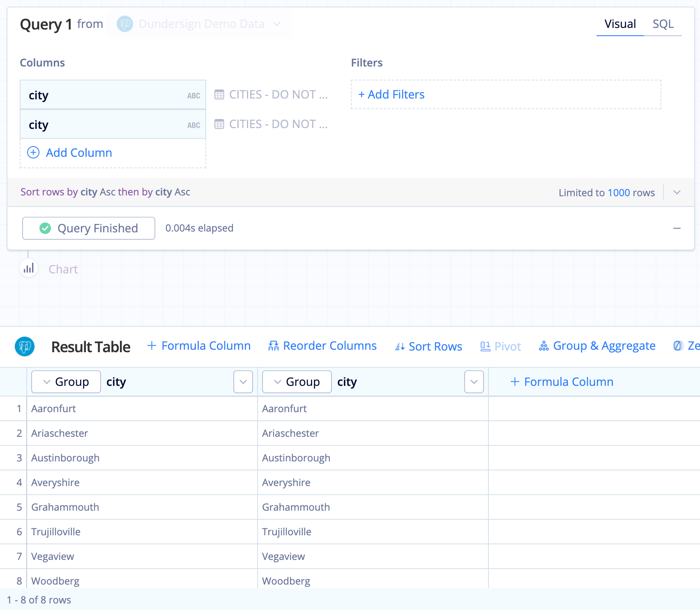Click the green Query Finished checkmark icon

coord(45,228)
